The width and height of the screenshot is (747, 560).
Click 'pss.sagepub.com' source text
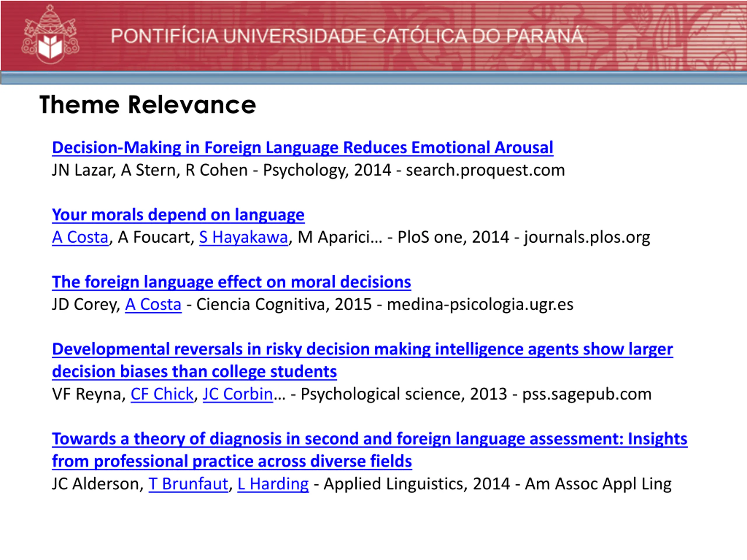pos(587,394)
